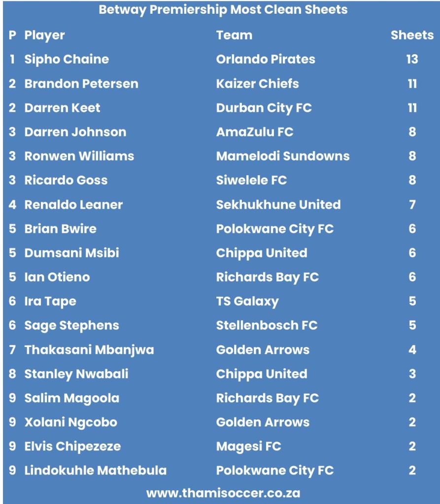Click the clean sheets value 13
This screenshot has height=504, width=440.
[412, 60]
